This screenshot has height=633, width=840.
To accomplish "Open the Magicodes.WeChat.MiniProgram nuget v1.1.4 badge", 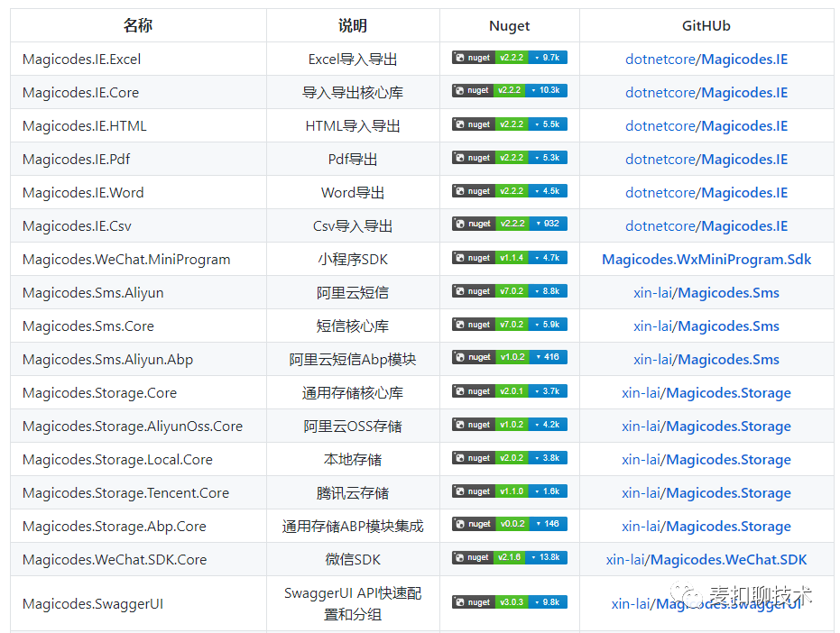I will 510,258.
